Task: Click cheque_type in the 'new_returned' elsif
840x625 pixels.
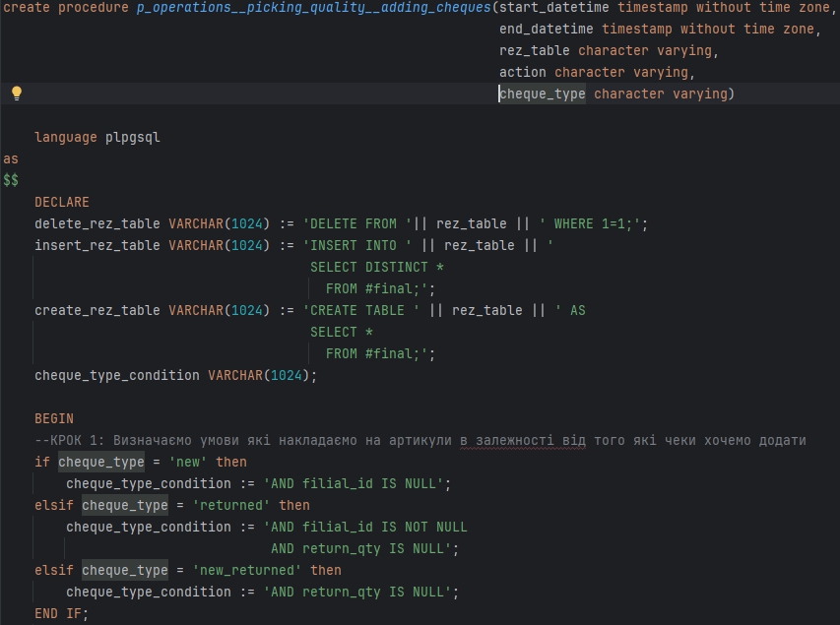Action: tap(125, 570)
